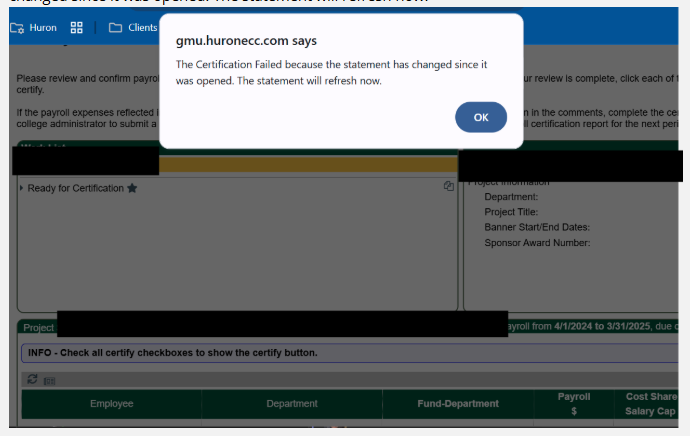
Task: Sort by the Employee column header
Action: click(x=111, y=404)
